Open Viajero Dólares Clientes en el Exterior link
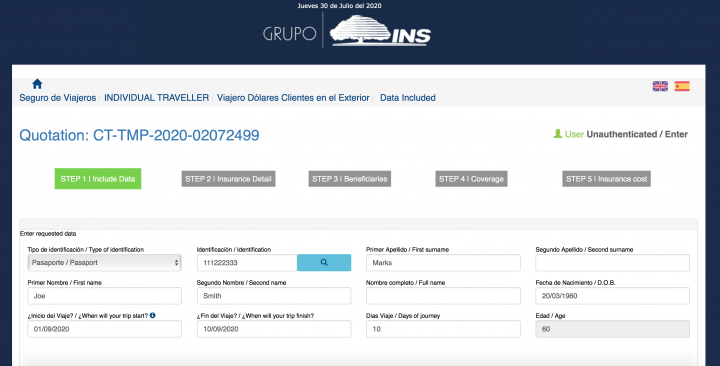 click(x=293, y=98)
